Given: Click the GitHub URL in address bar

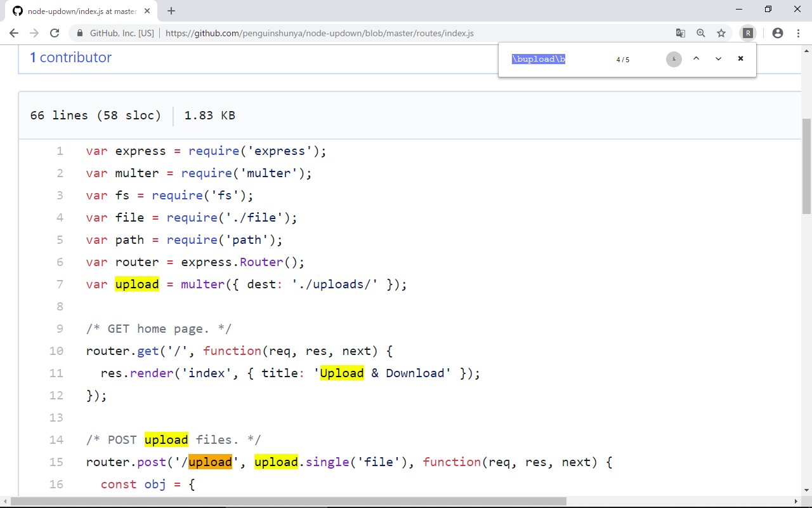Looking at the screenshot, I should pos(320,33).
